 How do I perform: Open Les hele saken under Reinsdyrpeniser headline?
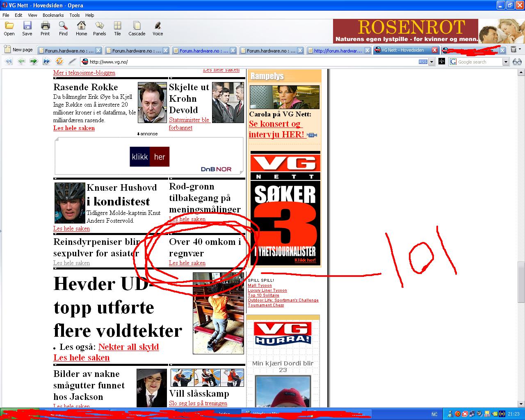71,263
